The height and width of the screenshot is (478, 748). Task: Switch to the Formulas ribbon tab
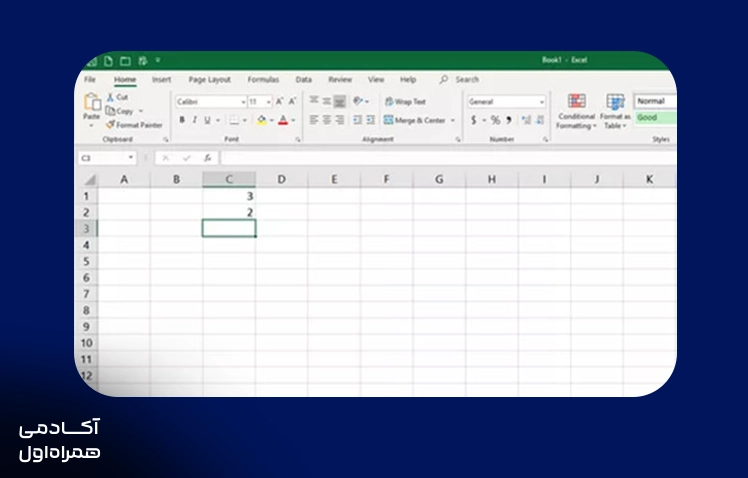(263, 80)
